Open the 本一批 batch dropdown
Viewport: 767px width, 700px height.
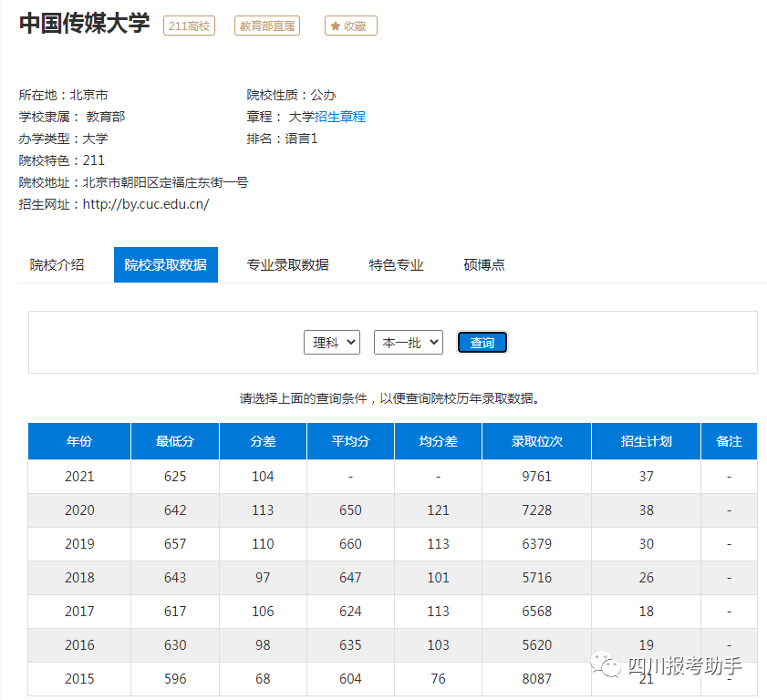click(x=409, y=342)
